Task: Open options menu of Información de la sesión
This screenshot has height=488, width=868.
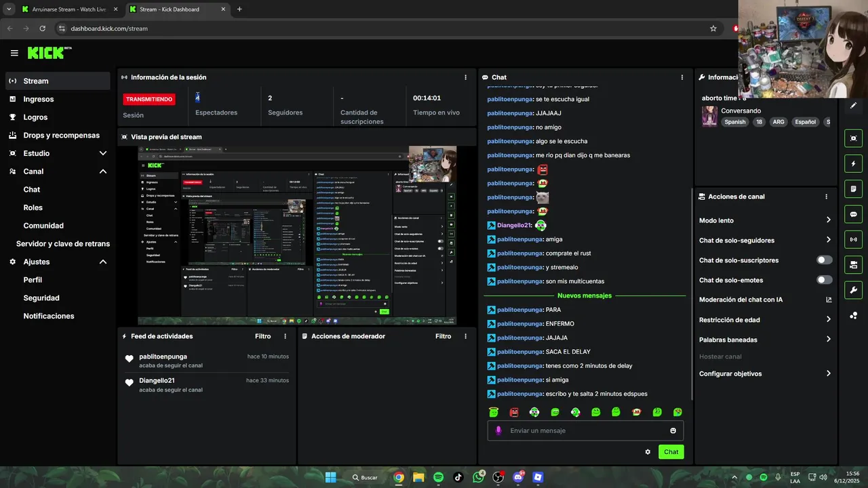Action: [465, 77]
